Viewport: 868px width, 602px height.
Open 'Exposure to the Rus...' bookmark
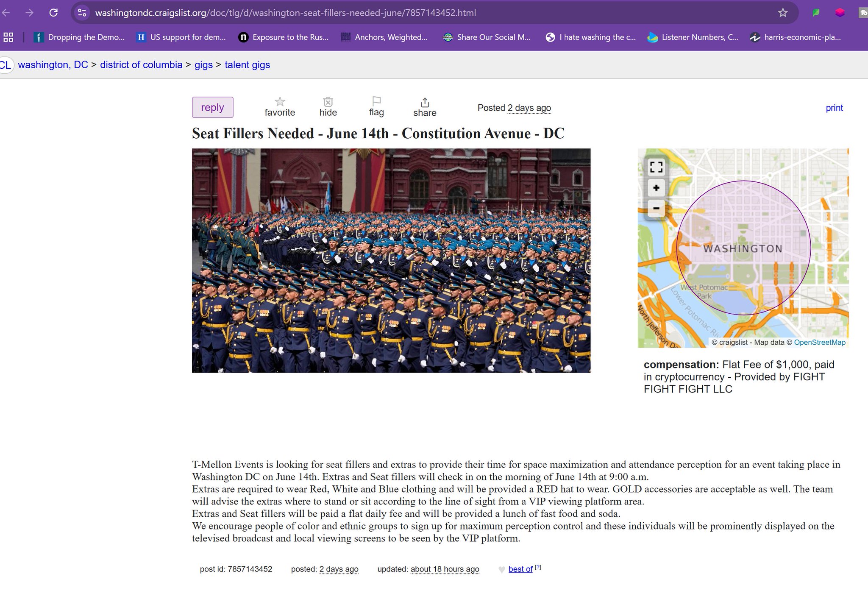(x=284, y=37)
